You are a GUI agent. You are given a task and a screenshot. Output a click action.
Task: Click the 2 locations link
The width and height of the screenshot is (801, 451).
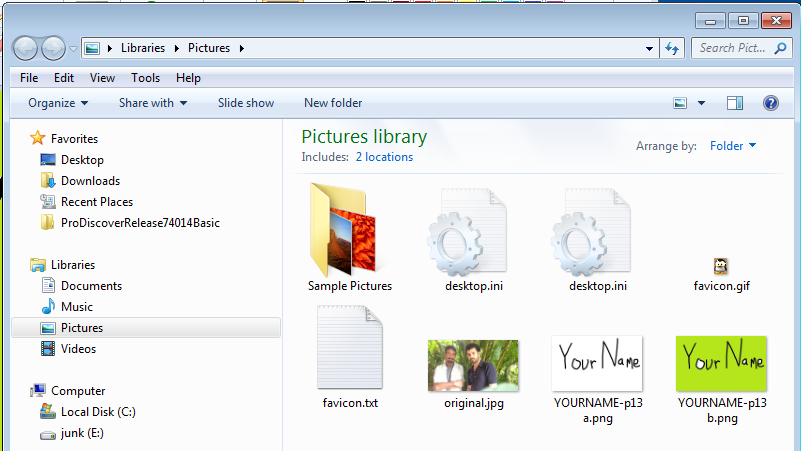click(384, 157)
